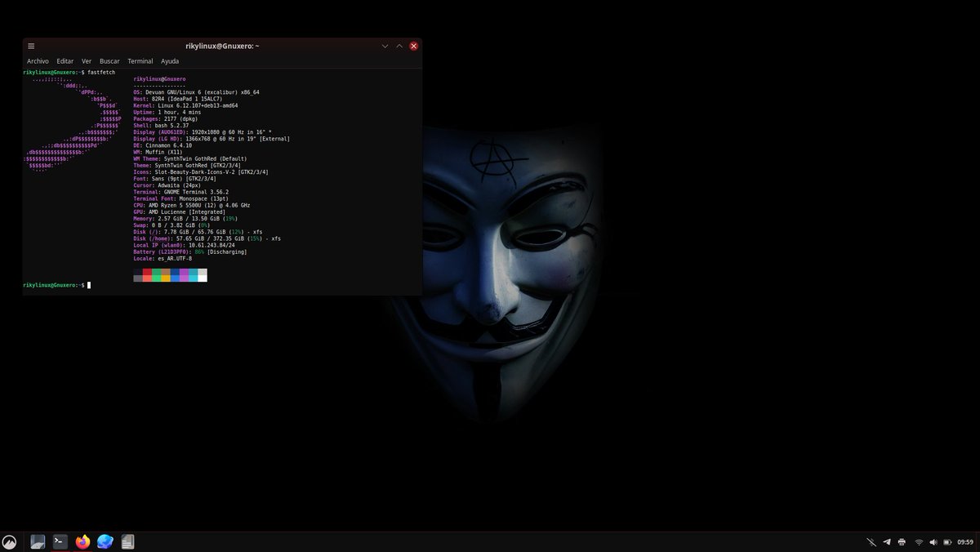Click the Host: 82R4 IdeaPad line
980x552 pixels.
(177, 99)
